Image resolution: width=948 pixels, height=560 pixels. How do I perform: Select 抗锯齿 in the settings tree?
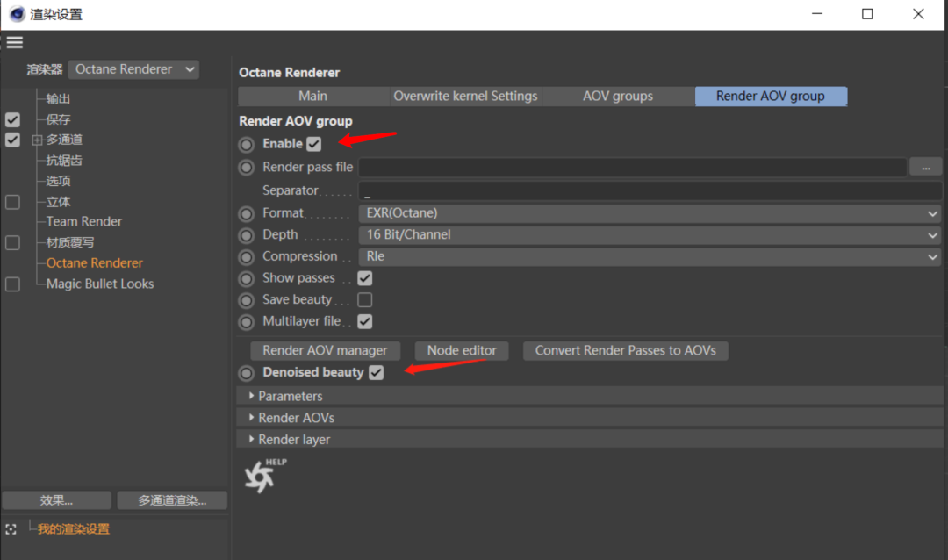click(x=64, y=161)
